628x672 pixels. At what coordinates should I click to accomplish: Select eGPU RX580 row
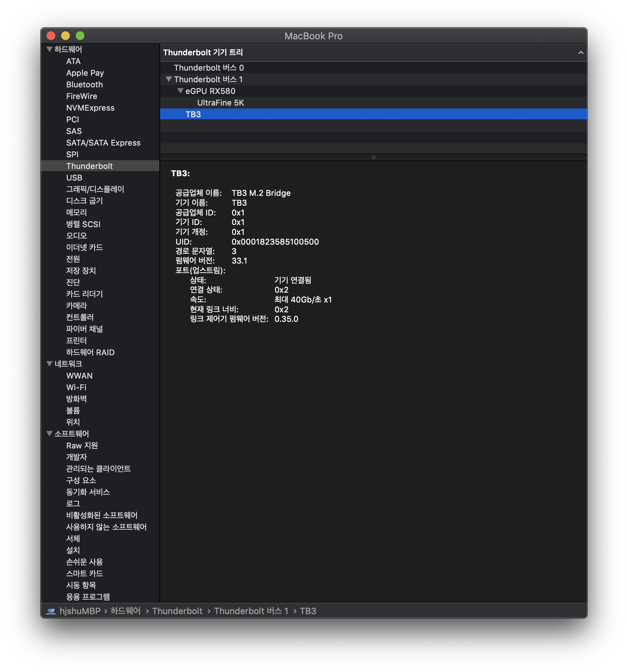373,91
